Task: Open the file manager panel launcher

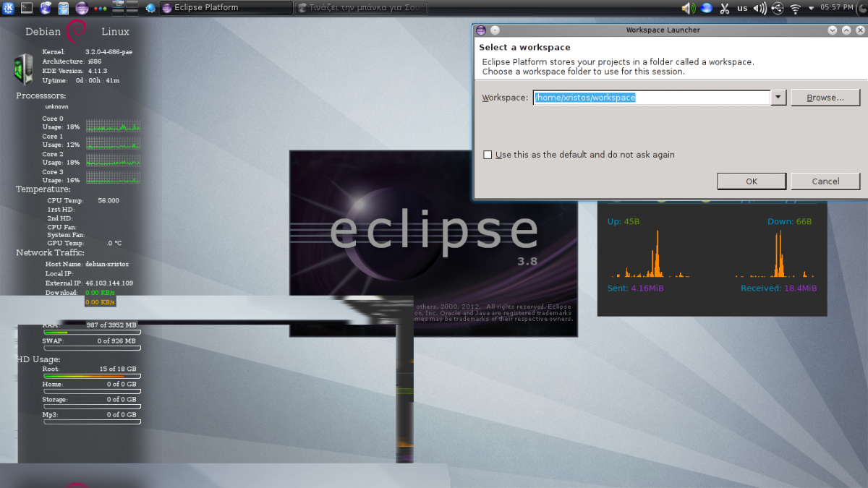Action: click(x=64, y=8)
